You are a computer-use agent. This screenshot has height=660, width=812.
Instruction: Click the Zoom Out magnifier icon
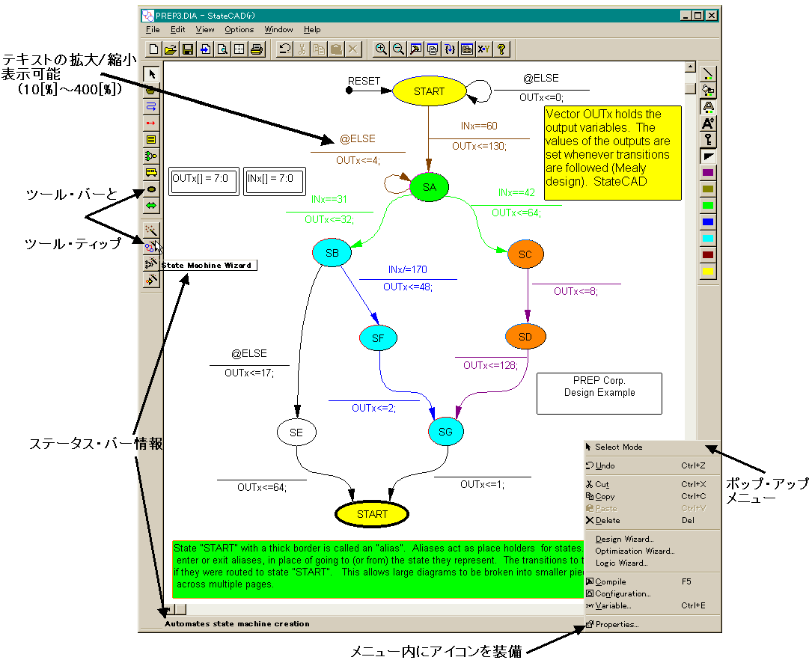pos(398,49)
